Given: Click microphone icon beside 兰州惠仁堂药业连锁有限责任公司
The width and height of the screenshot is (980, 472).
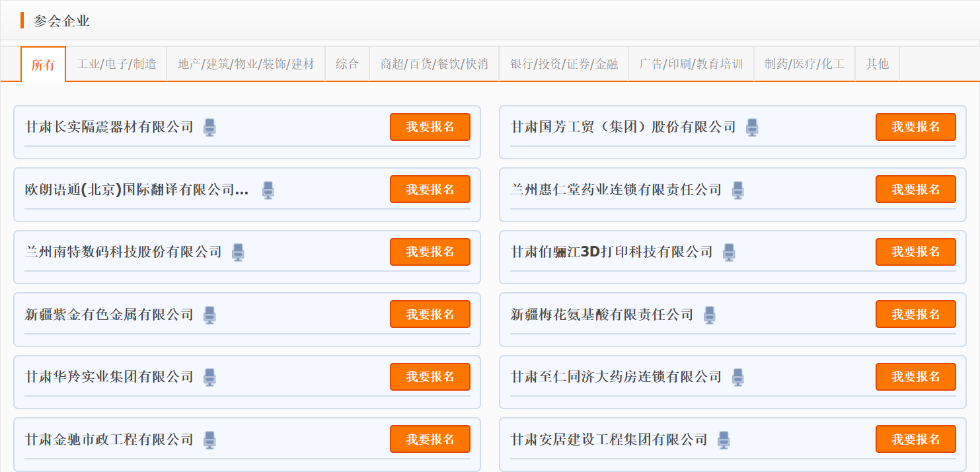Looking at the screenshot, I should point(738,190).
